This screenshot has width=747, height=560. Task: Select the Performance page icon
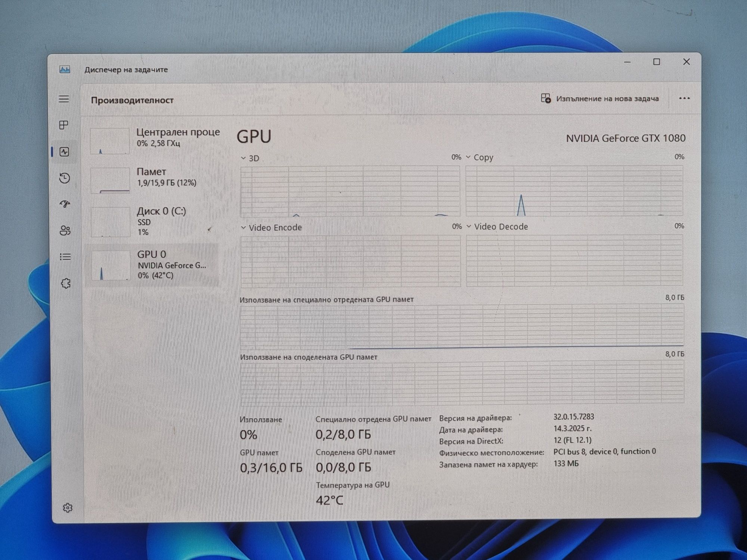[64, 152]
